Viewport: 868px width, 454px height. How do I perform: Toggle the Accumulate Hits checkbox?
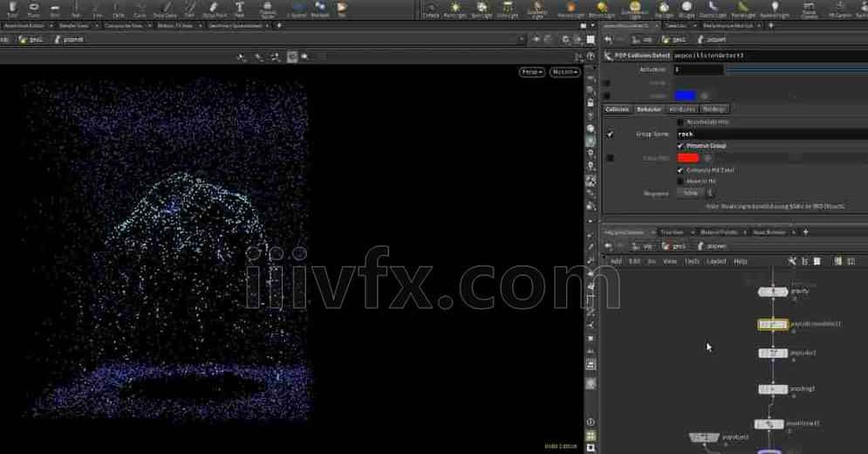pyautogui.click(x=680, y=122)
